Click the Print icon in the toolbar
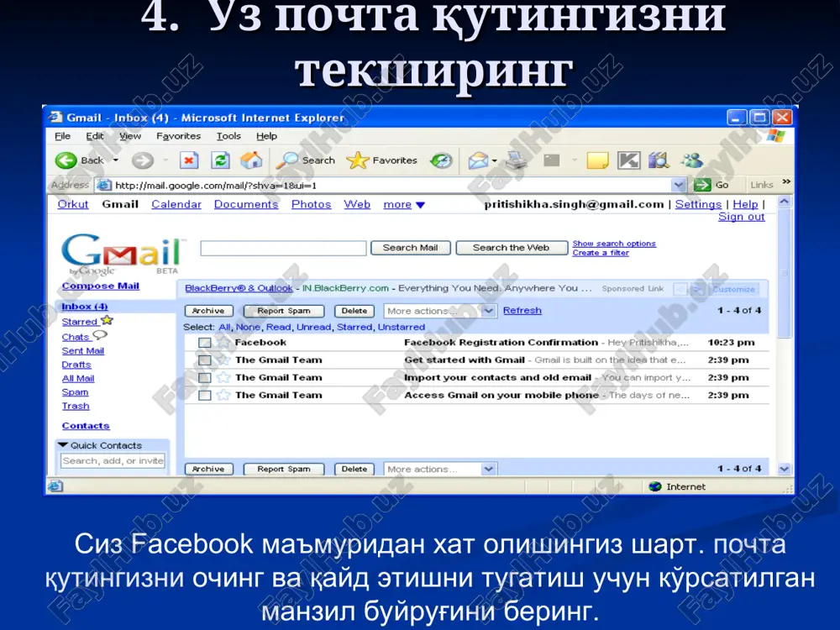The width and height of the screenshot is (840, 630). 517,160
